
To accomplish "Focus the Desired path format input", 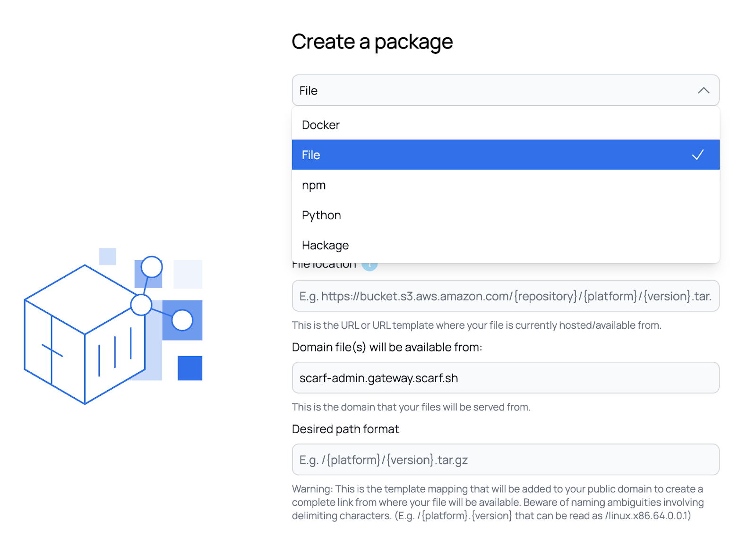I will point(505,460).
